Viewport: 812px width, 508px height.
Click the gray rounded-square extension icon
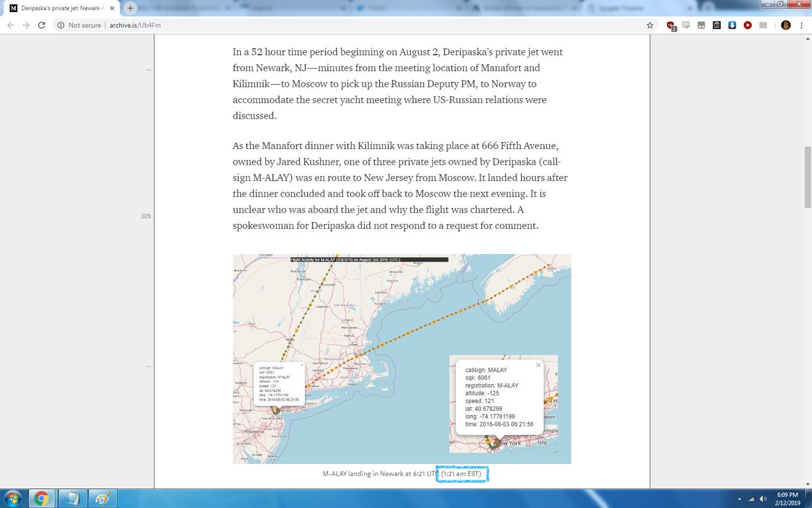[701, 25]
